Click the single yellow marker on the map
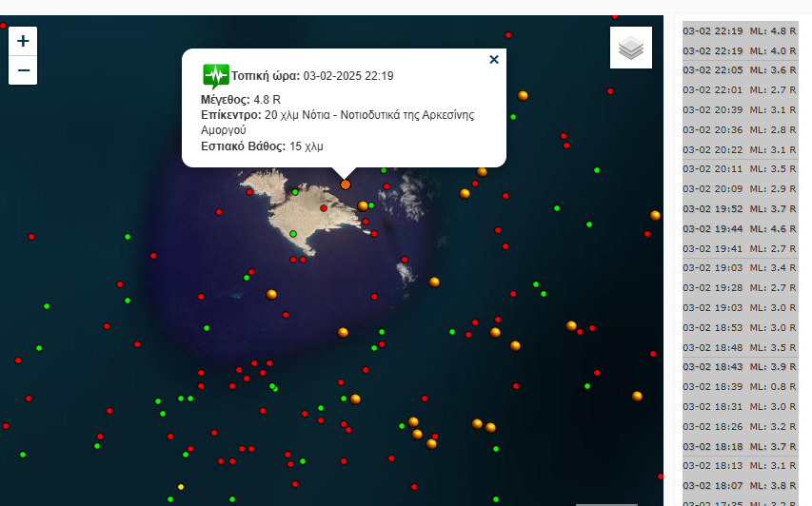Image resolution: width=812 pixels, height=506 pixels. tap(181, 487)
